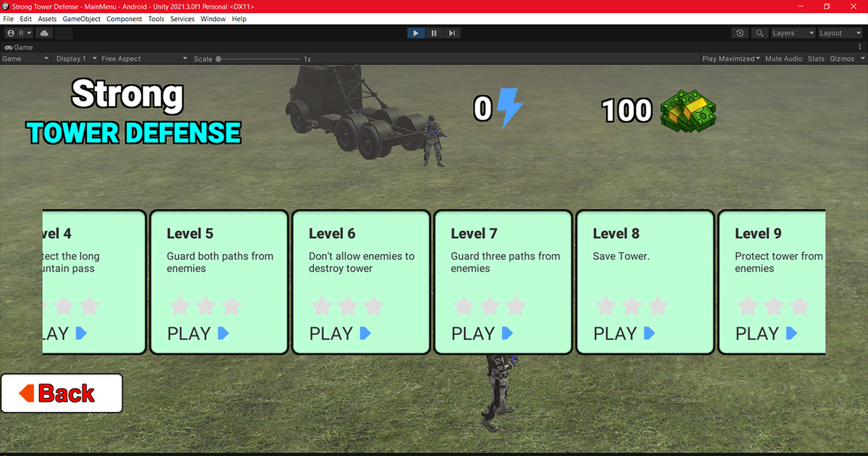Open the GameObject menu
868x456 pixels.
(x=82, y=19)
